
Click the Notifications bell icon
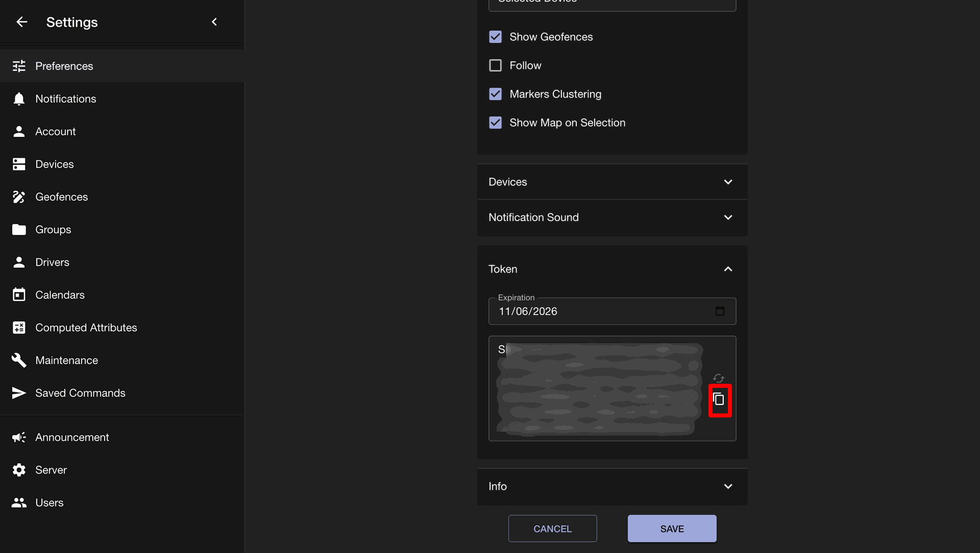click(19, 99)
